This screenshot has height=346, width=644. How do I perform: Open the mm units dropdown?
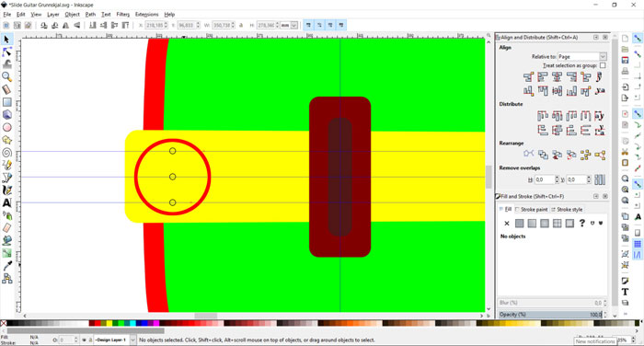[x=289, y=26]
